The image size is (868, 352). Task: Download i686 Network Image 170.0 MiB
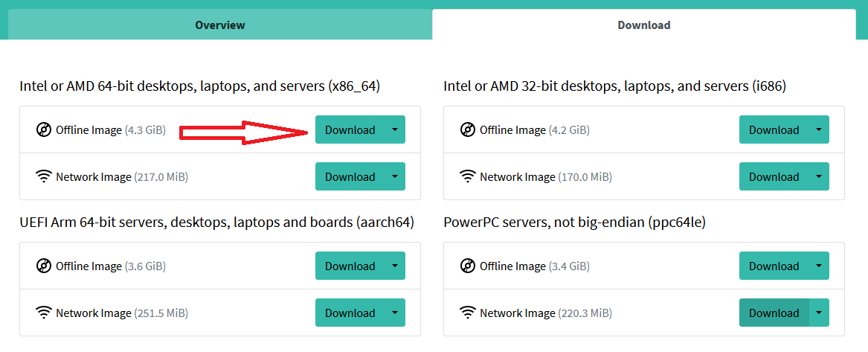(774, 177)
